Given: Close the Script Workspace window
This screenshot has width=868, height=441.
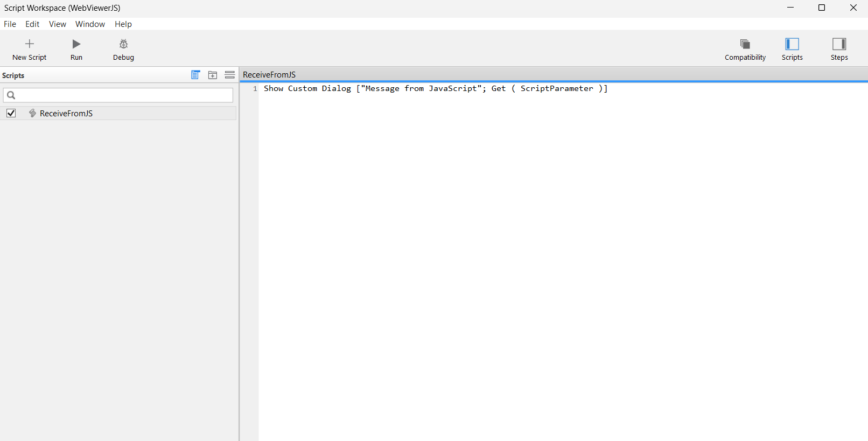Looking at the screenshot, I should 853,8.
